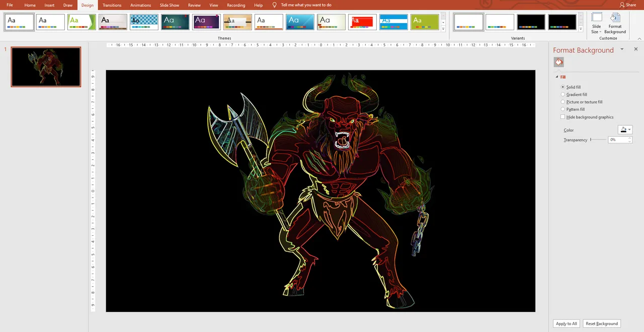Image resolution: width=644 pixels, height=332 pixels.
Task: Expand the Themes gallery More arrow
Action: pos(443,29)
